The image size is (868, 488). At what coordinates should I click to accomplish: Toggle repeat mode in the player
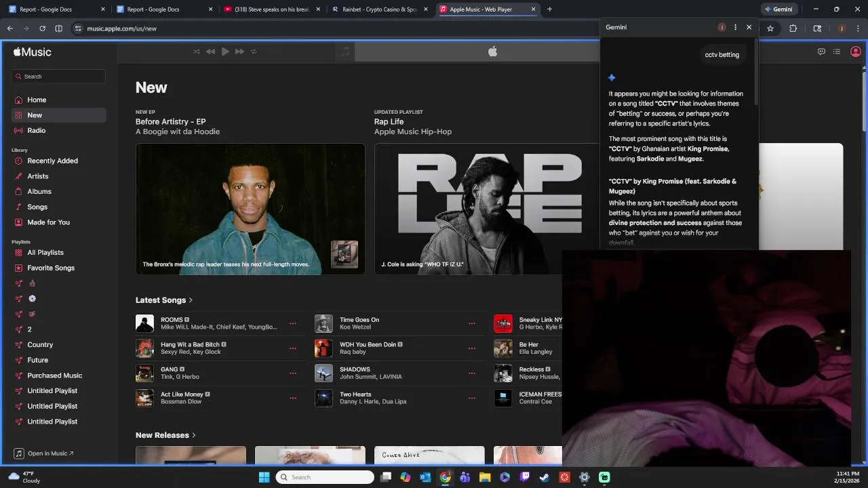254,52
